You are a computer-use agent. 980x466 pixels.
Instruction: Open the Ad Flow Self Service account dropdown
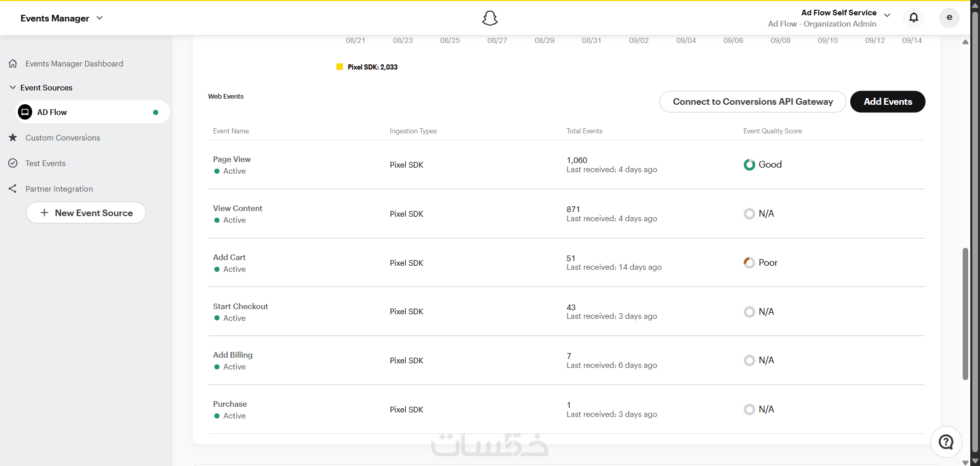[887, 15]
